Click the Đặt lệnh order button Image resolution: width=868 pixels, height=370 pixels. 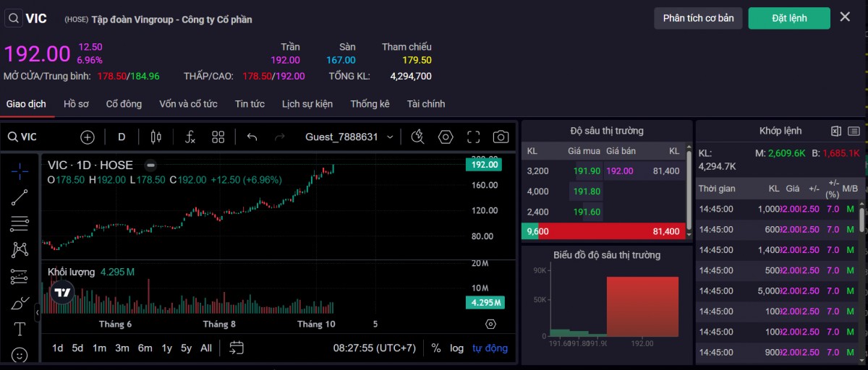[788, 18]
